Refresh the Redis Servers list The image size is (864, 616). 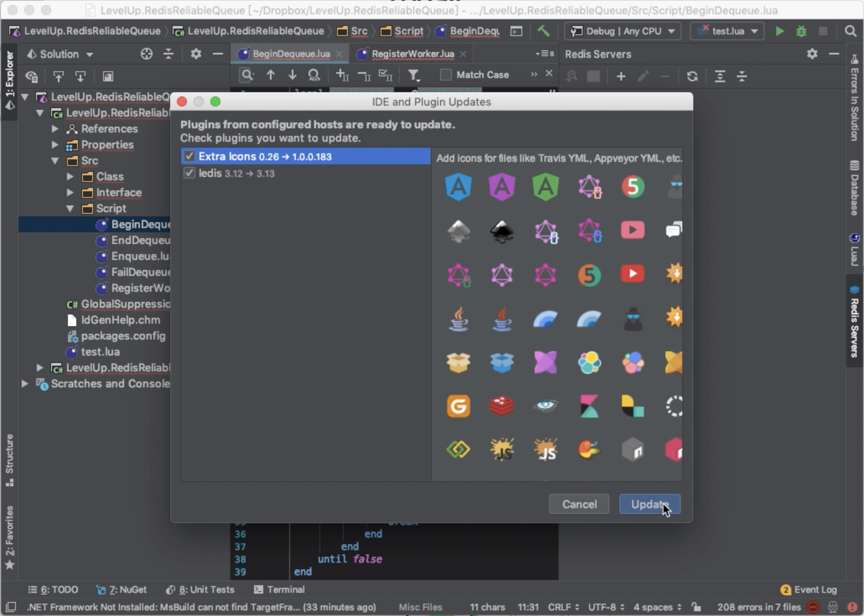(692, 76)
